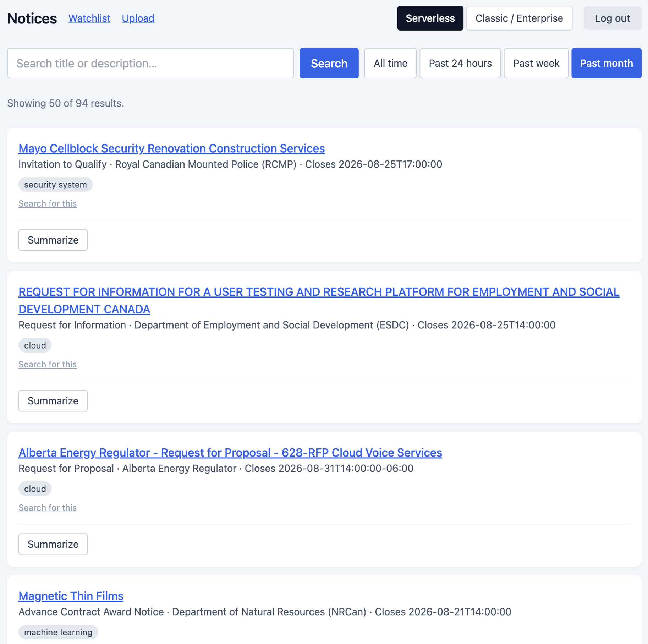Open the Magnetic Thin Films notice
This screenshot has width=648, height=644.
(x=71, y=596)
